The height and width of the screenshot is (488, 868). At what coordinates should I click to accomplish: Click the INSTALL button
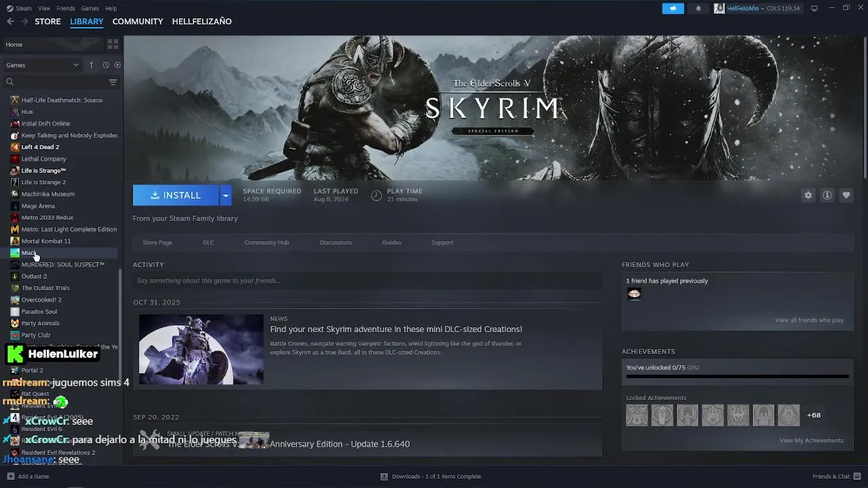point(176,195)
